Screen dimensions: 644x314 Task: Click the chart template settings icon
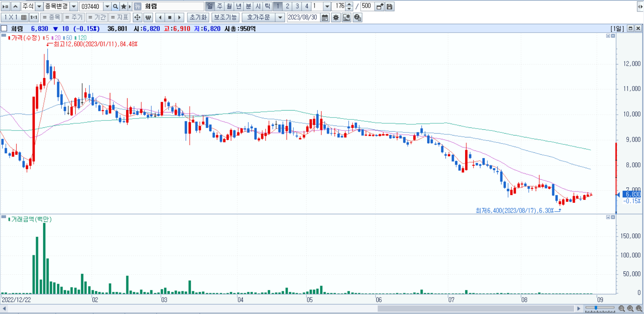pyautogui.click(x=346, y=17)
